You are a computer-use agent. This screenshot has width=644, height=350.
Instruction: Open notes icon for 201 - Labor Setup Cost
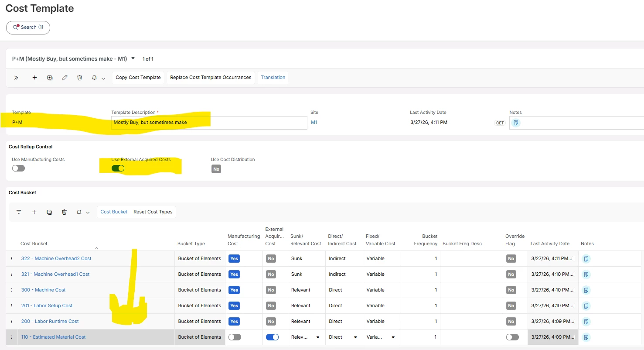586,306
